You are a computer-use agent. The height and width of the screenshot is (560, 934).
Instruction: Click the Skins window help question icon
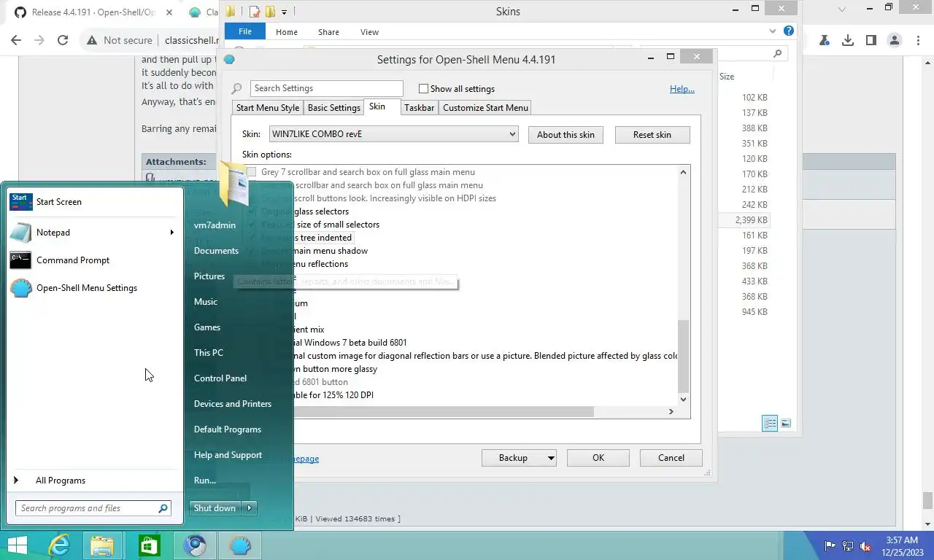(788, 31)
